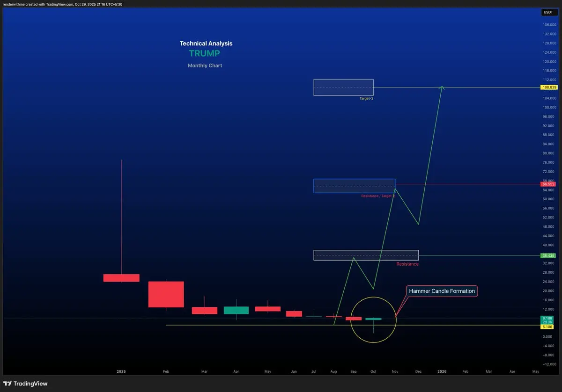Click the red Resistance label
The width and height of the screenshot is (562, 392).
click(407, 264)
